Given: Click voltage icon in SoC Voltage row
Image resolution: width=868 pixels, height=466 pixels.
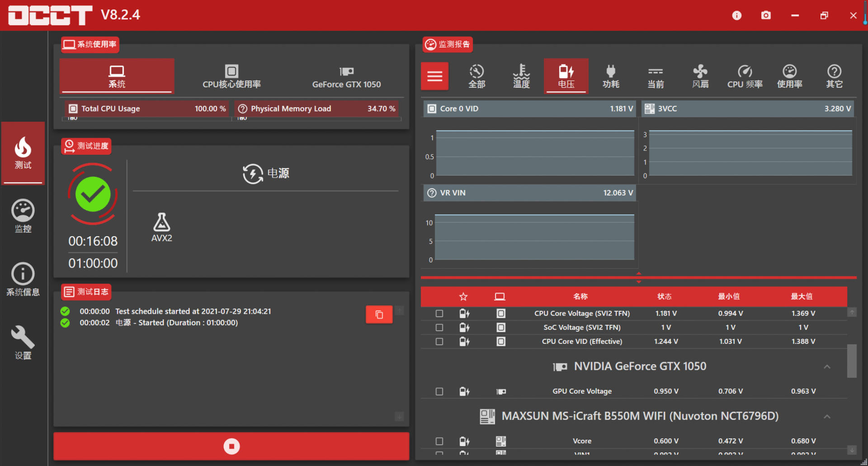Looking at the screenshot, I should coord(464,328).
